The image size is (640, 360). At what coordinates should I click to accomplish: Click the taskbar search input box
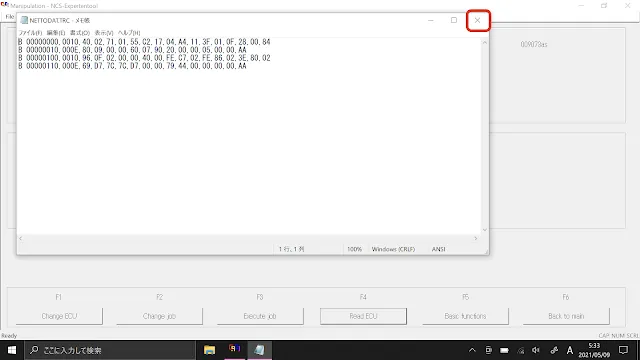click(110, 350)
